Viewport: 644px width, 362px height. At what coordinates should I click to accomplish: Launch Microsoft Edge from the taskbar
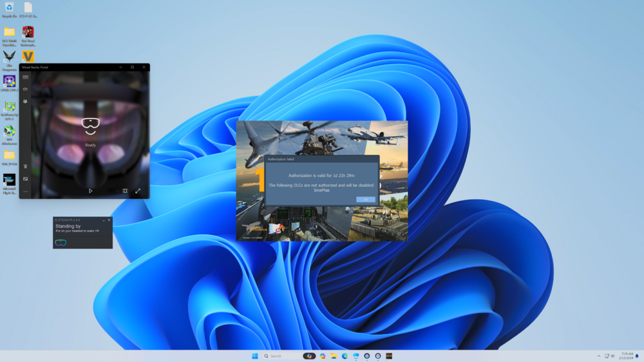pos(345,356)
